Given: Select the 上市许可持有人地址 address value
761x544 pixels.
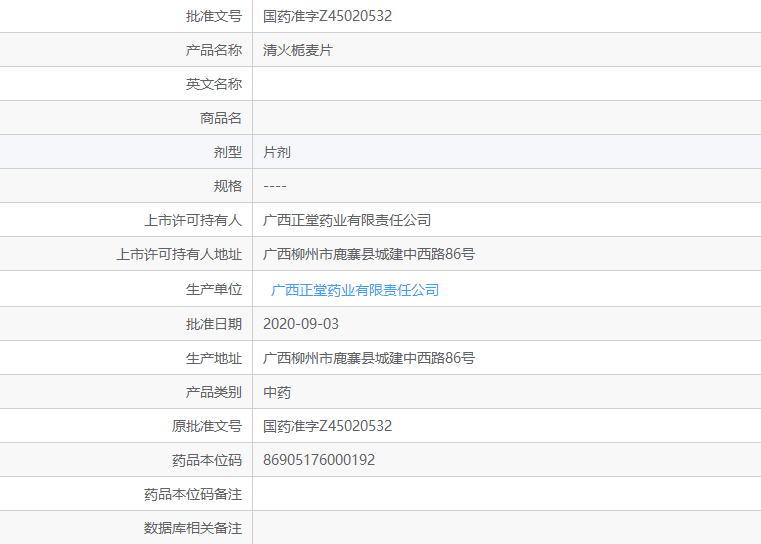Looking at the screenshot, I should [369, 254].
